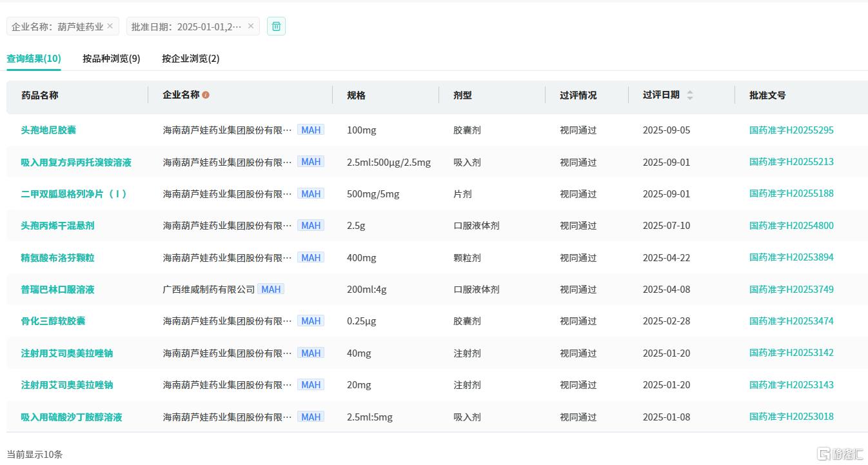The image size is (868, 465).
Task: Open approval number 国药准字H20255295
Action: pos(791,130)
